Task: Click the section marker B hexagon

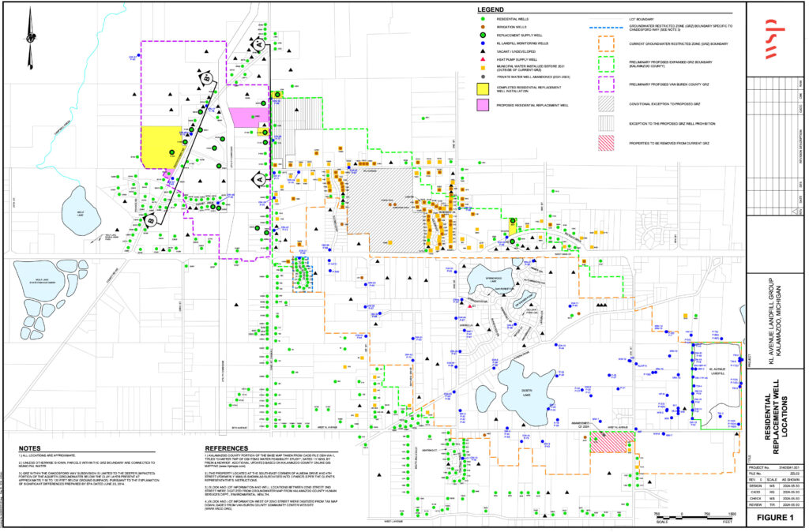Action: click(151, 221)
